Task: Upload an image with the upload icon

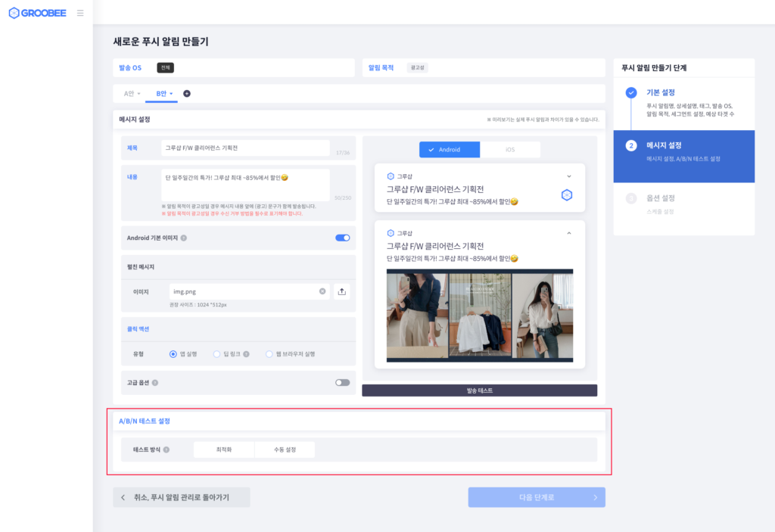Action: 341,291
